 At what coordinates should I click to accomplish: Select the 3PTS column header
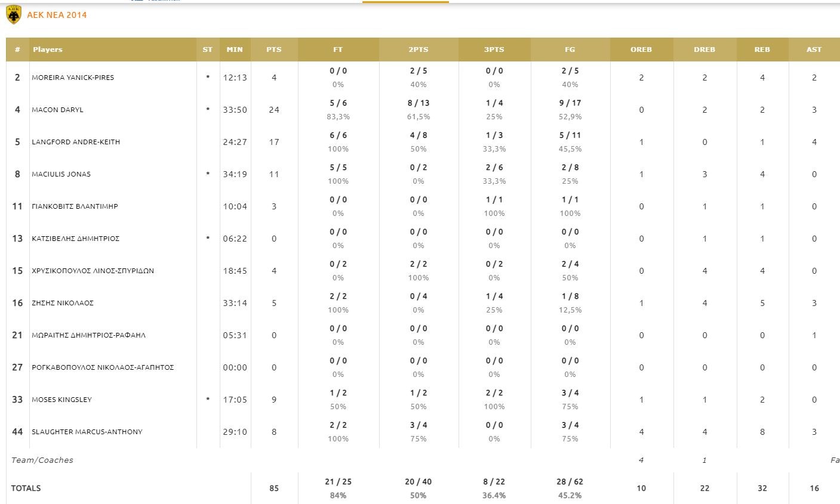point(494,50)
